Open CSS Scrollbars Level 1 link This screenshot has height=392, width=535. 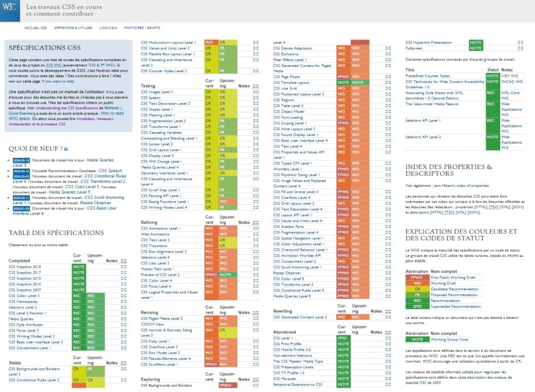159,364
